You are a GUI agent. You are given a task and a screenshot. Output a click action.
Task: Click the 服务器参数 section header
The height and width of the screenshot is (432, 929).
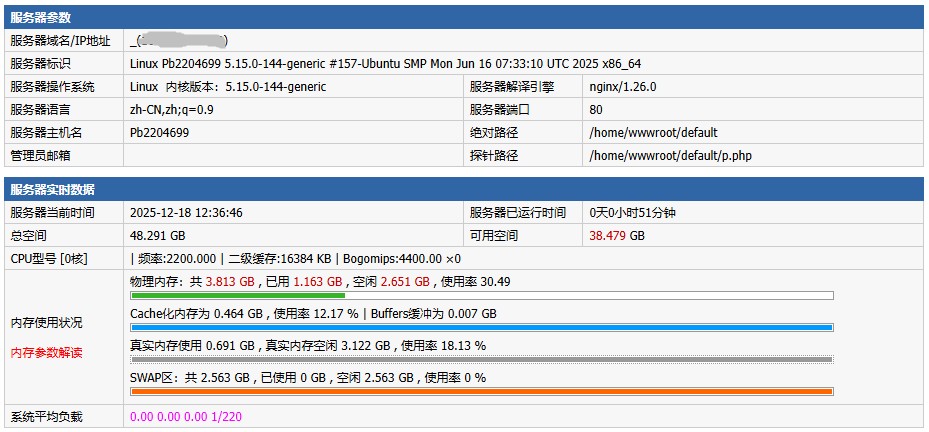coord(40,18)
